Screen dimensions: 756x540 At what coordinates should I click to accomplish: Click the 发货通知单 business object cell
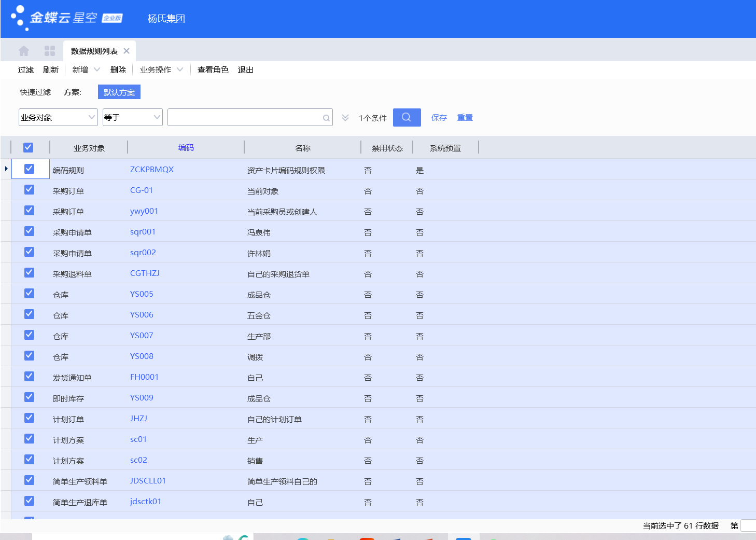72,378
